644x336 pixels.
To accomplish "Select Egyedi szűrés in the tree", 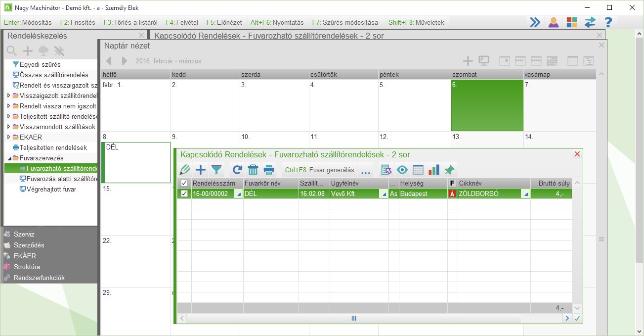I will [41, 64].
